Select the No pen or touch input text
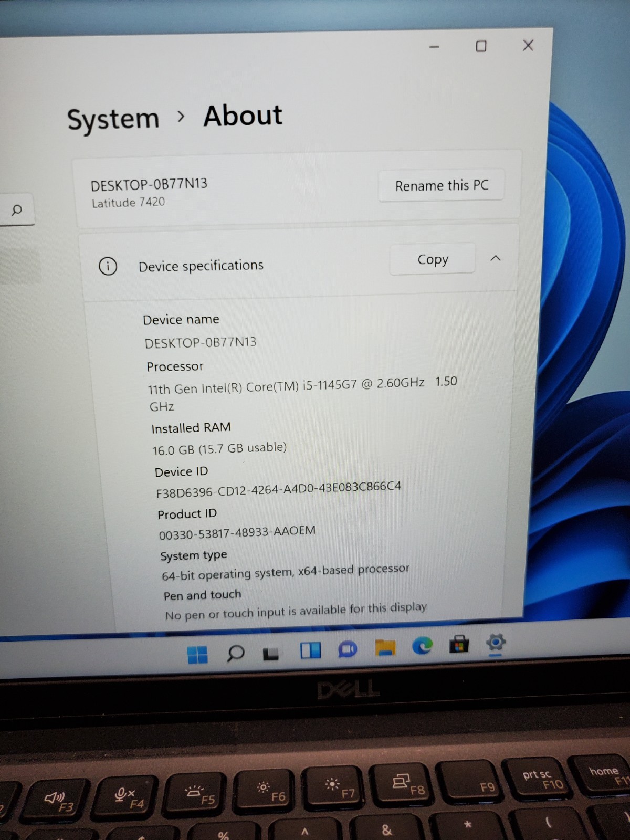630x840 pixels. (x=296, y=611)
